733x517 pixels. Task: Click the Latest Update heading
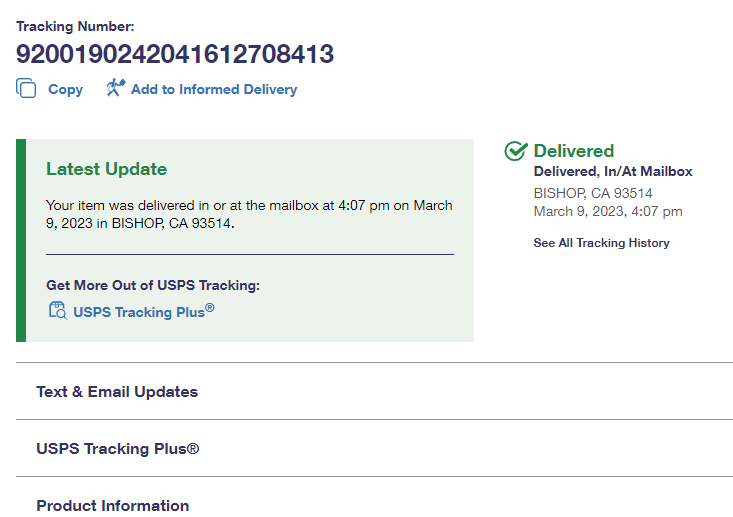pyautogui.click(x=106, y=169)
